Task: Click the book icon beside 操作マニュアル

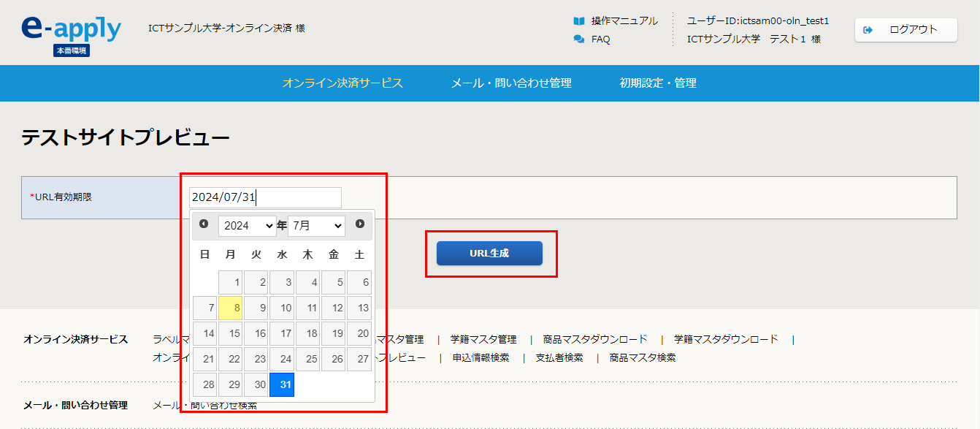Action: click(579, 21)
